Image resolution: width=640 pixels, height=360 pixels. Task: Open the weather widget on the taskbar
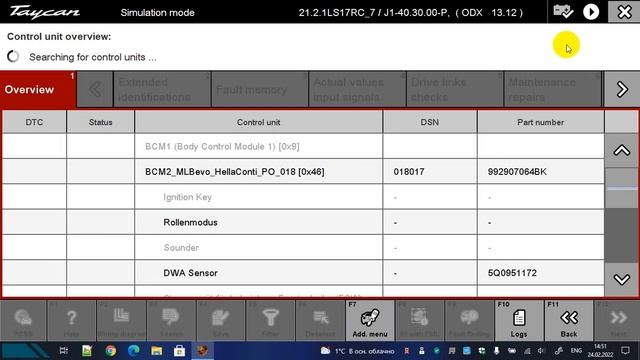pyautogui.click(x=358, y=351)
